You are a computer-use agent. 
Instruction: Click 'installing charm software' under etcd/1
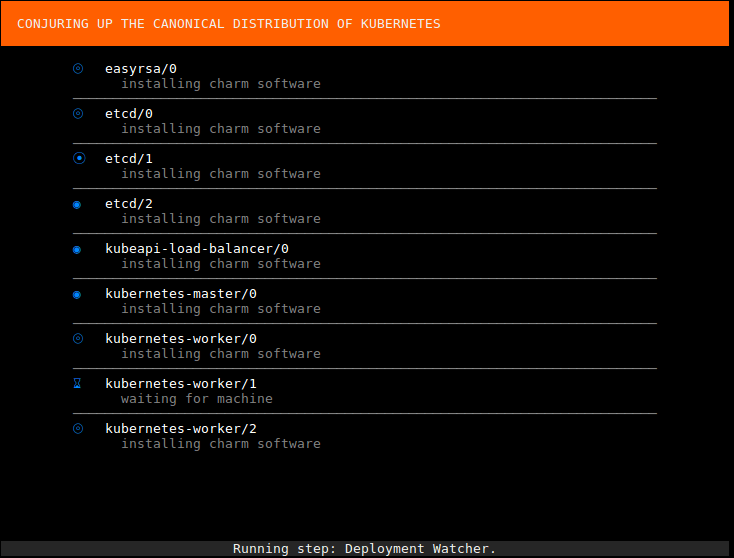tap(221, 174)
